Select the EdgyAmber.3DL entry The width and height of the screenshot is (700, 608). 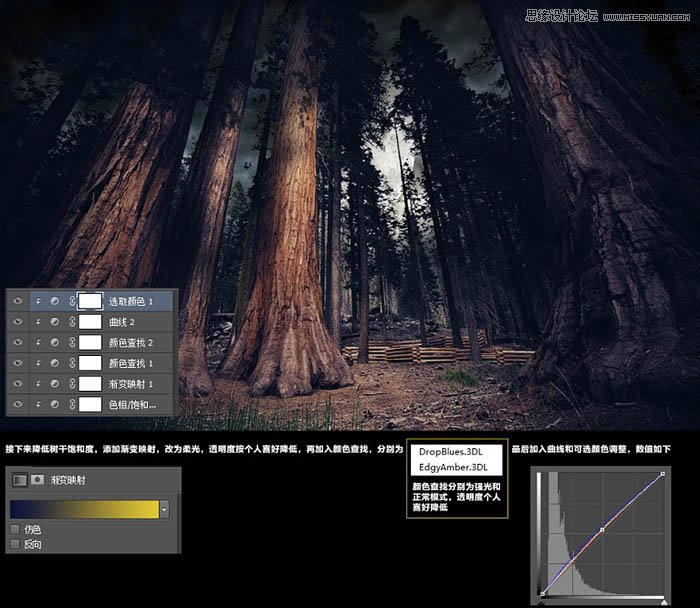point(453,467)
